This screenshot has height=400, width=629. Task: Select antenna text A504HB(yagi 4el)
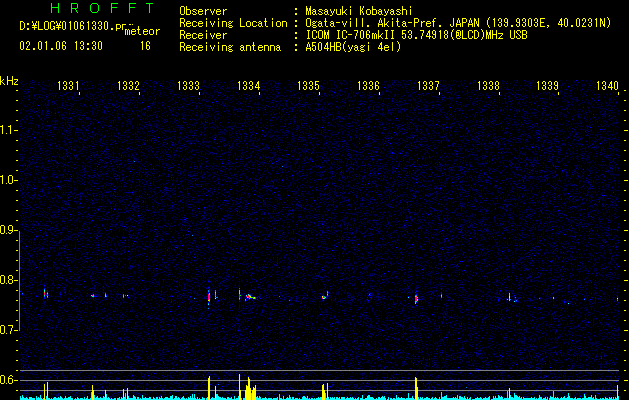[x=353, y=47]
